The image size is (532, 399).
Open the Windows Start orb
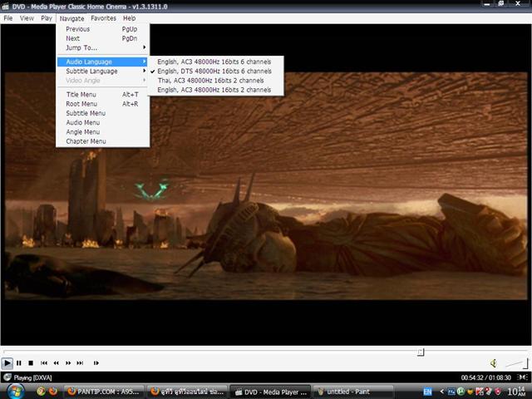pos(15,392)
